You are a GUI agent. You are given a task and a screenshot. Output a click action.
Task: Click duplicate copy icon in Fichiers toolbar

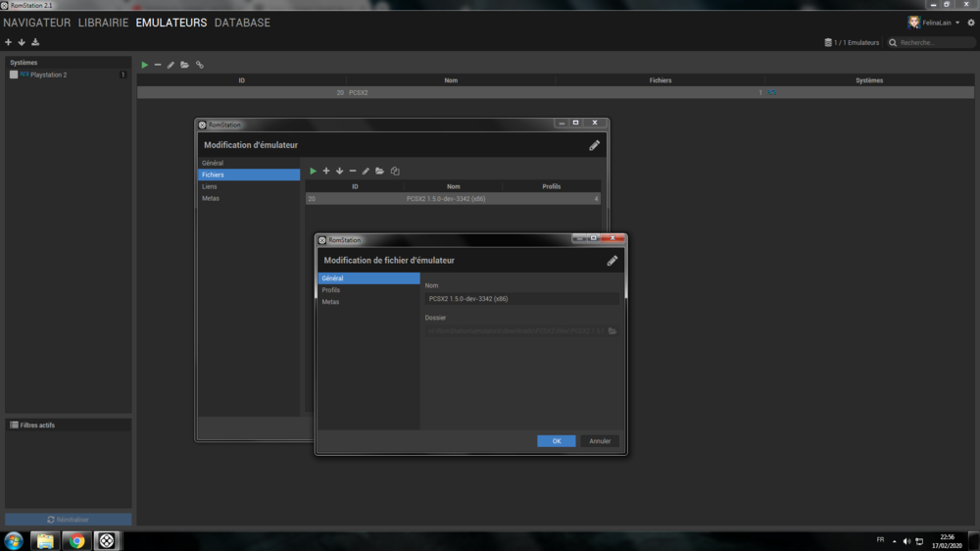[x=395, y=171]
